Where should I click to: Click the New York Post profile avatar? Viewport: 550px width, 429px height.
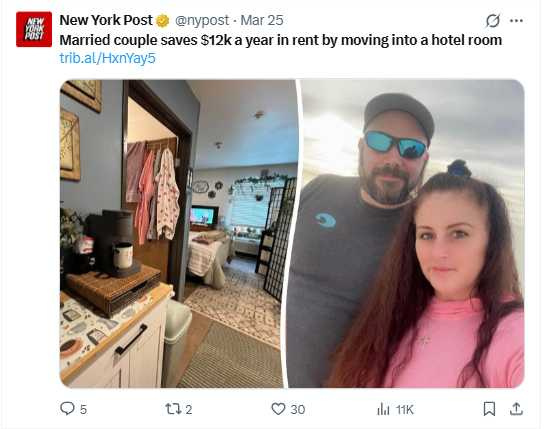(x=34, y=29)
